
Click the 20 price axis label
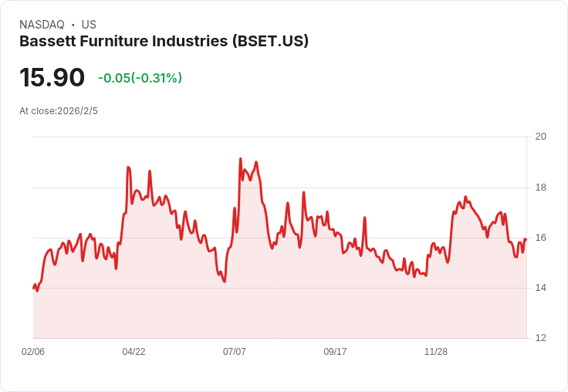click(x=541, y=137)
